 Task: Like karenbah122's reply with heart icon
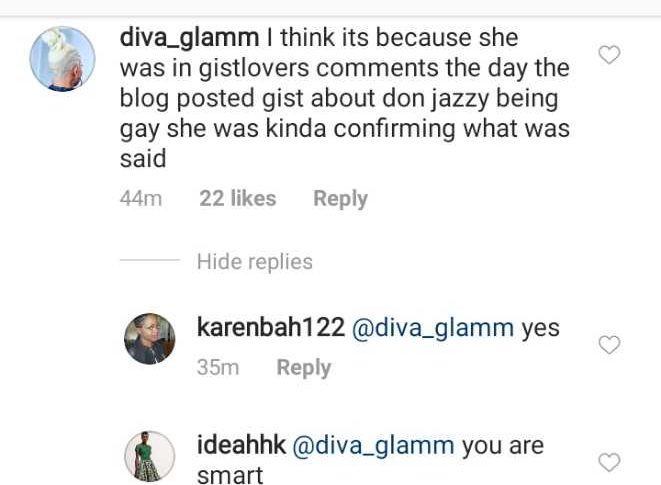tap(609, 345)
